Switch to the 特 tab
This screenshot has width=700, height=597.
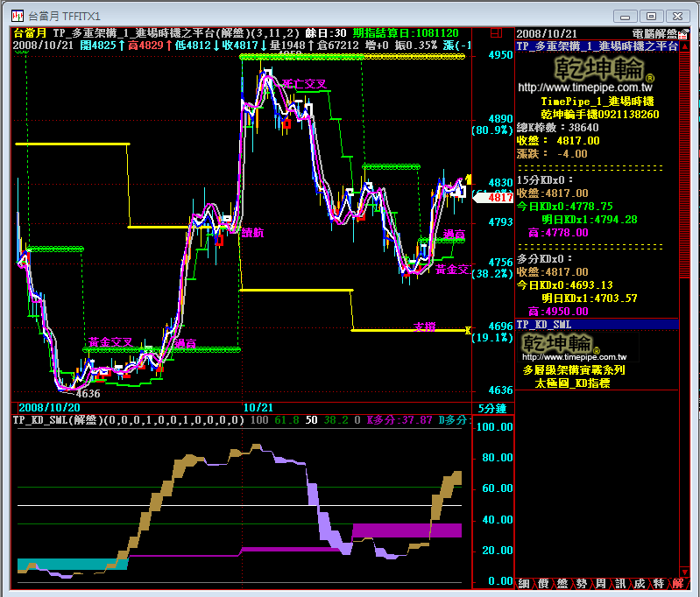659,584
